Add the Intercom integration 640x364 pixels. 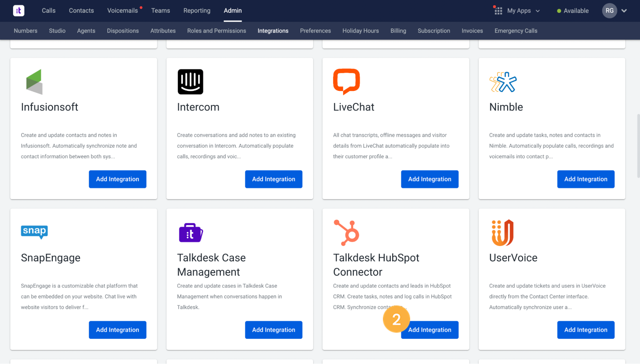tap(274, 179)
